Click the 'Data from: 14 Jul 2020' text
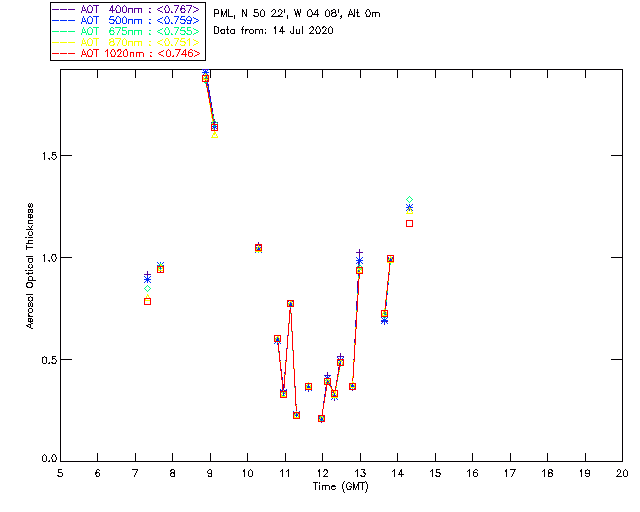Image resolution: width=640 pixels, height=512 pixels. 273,31
